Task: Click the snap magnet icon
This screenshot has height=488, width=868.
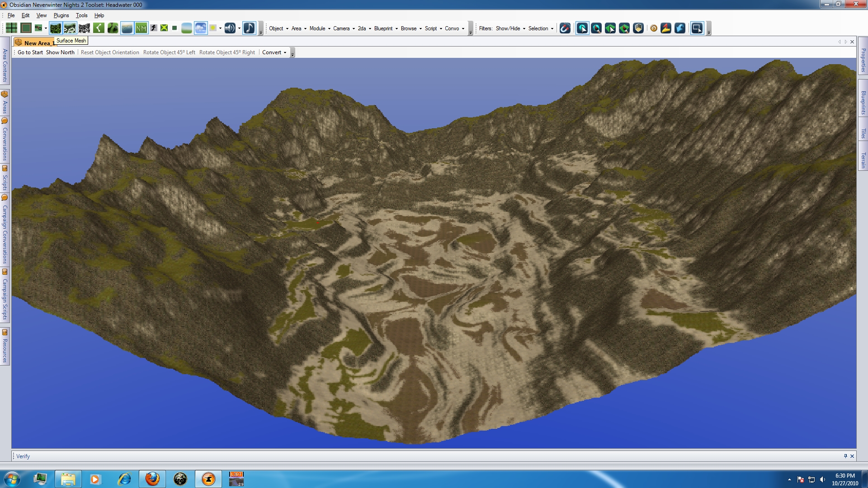Action: (x=565, y=28)
